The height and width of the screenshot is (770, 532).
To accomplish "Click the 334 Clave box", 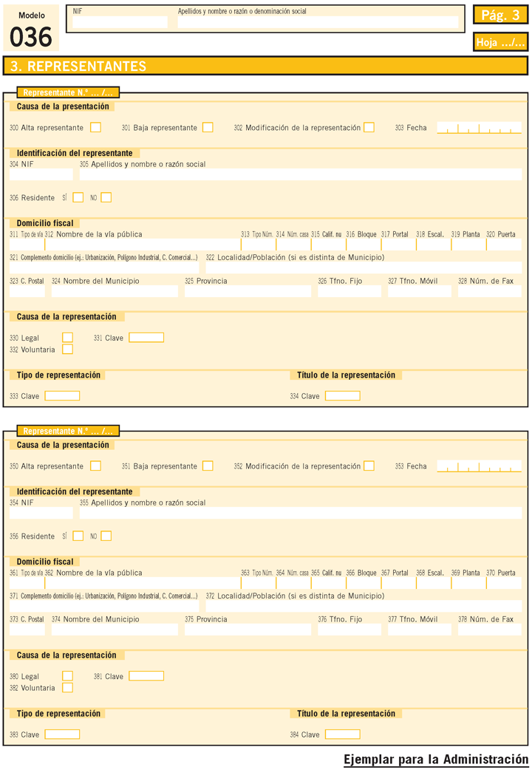I will point(343,396).
